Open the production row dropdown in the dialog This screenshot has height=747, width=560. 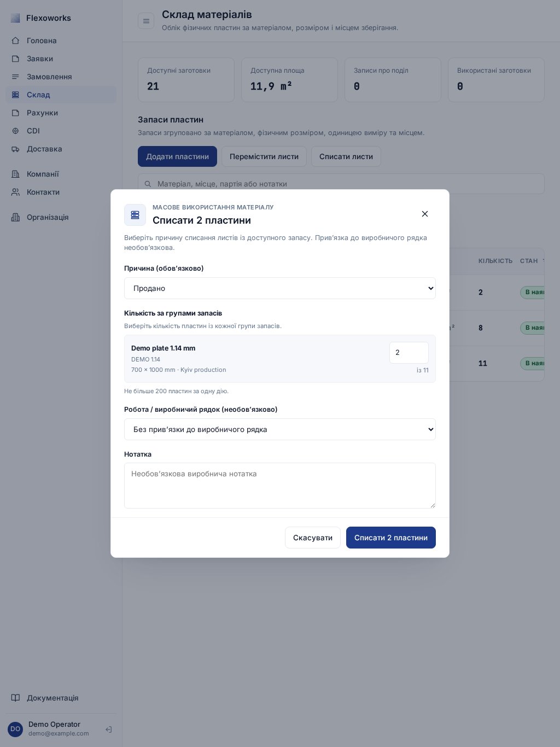click(x=280, y=429)
